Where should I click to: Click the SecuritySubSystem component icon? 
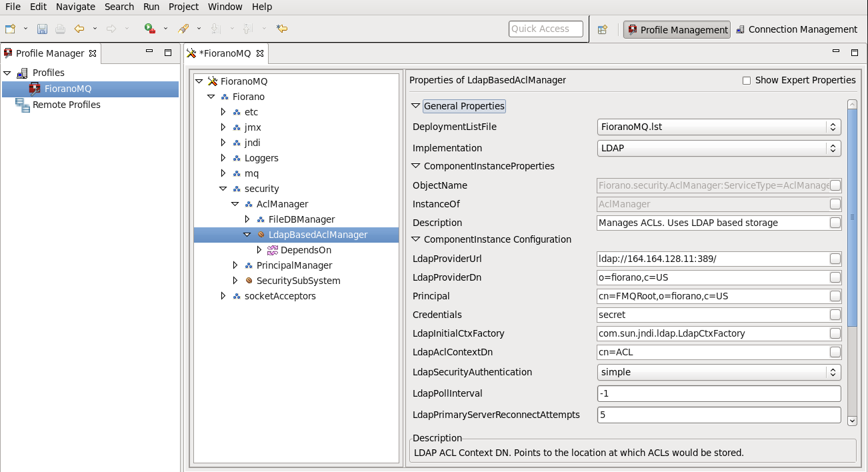[x=249, y=281]
